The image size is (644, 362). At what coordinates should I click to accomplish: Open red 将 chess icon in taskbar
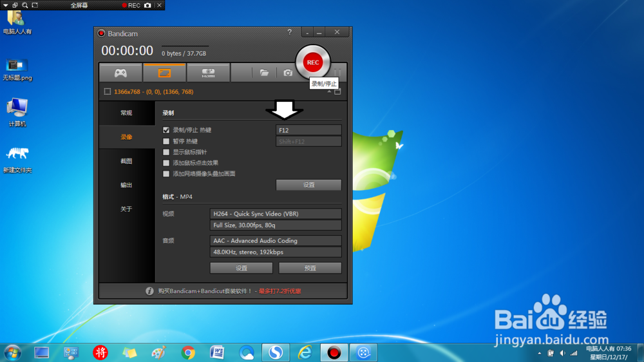click(x=100, y=352)
